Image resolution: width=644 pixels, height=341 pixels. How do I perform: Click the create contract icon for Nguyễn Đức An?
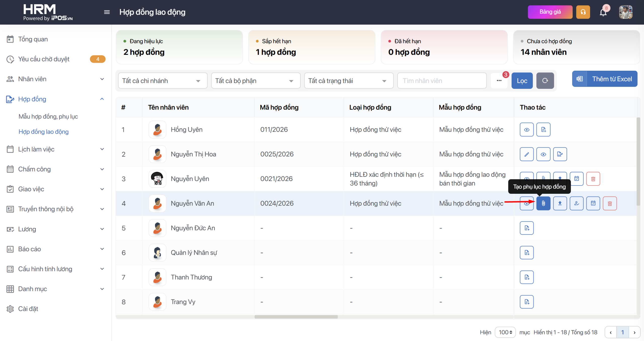pos(527,228)
